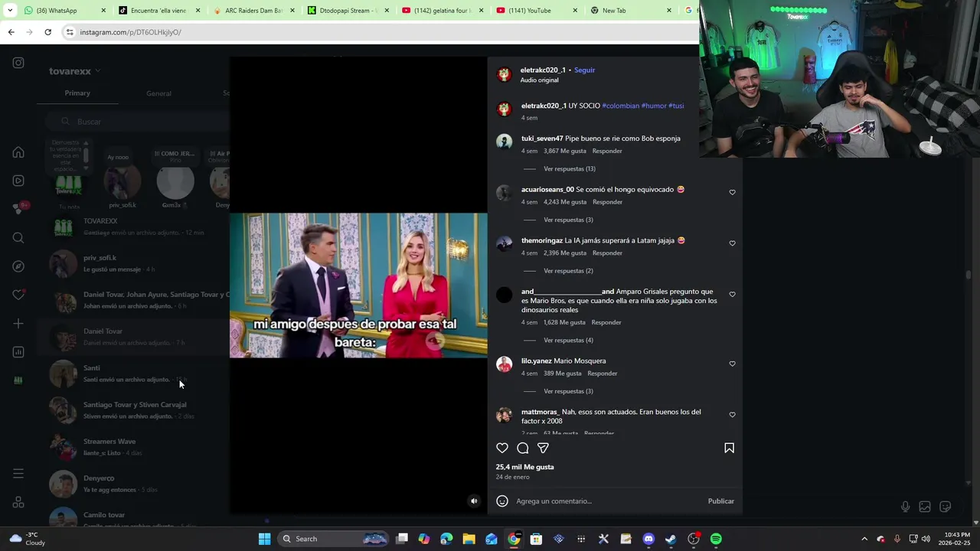Open Messages icon with notification badge
The image size is (980, 551).
coord(18,209)
